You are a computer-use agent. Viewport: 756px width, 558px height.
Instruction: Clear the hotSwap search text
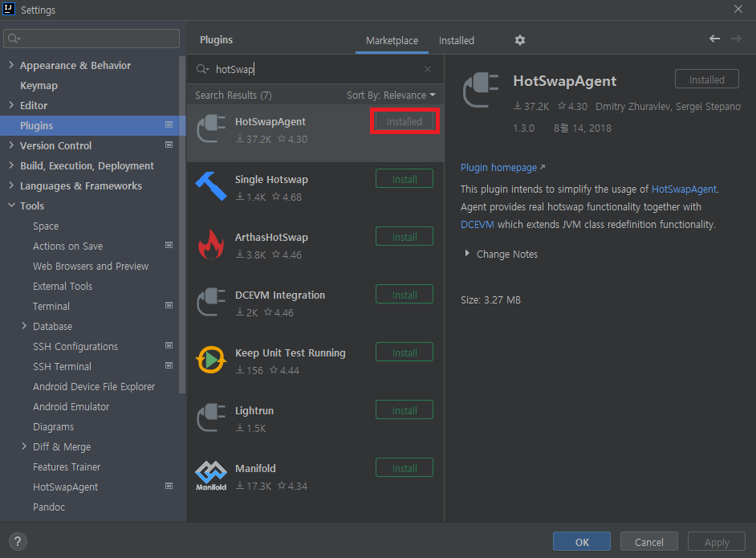tap(428, 69)
